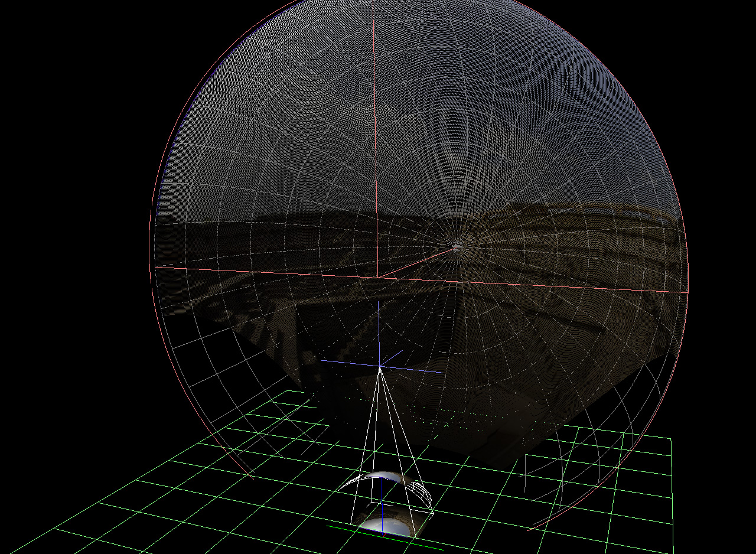756x554 pixels.
Task: Select the red axis origin inside the sphere
Action: (377, 277)
